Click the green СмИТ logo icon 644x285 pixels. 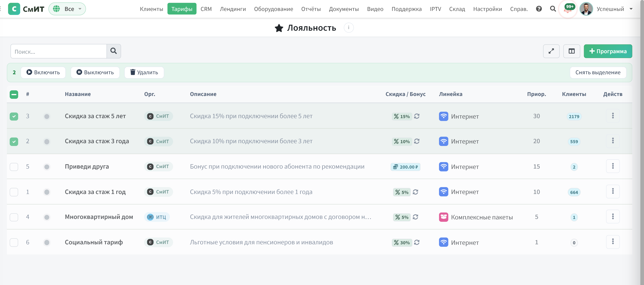[x=14, y=9]
